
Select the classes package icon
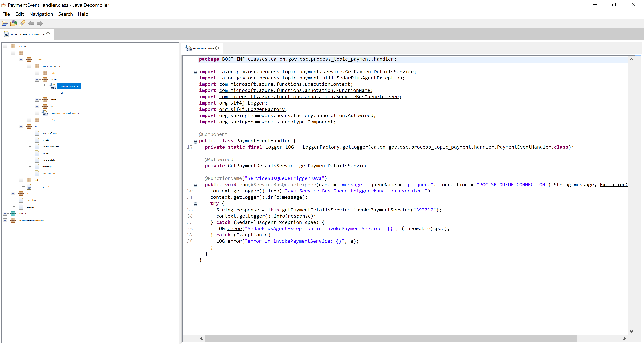click(21, 53)
